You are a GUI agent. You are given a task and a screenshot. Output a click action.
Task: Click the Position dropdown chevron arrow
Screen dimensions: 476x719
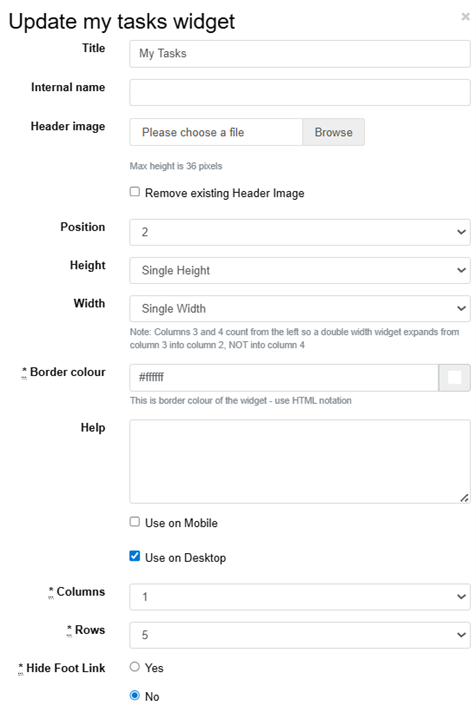coord(461,232)
